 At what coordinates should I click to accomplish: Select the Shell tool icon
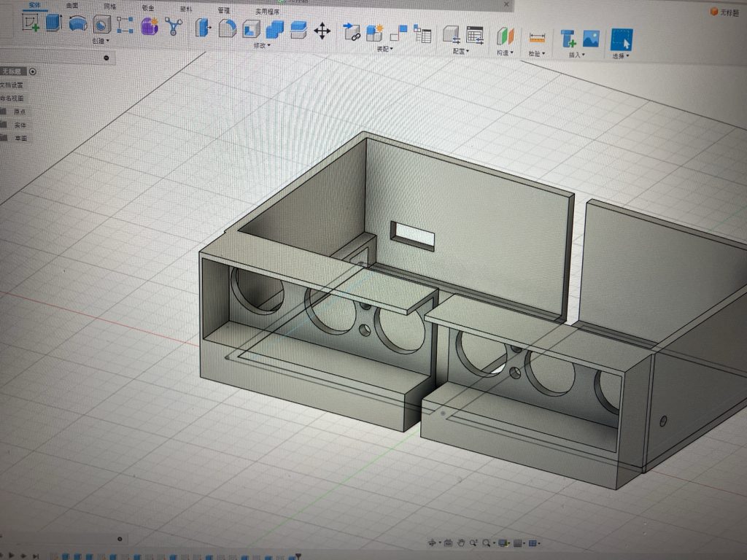point(251,29)
